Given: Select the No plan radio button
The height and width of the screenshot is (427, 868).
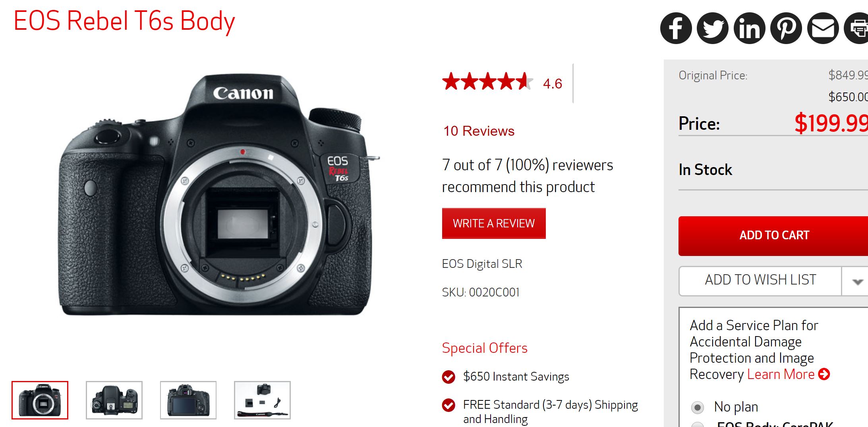Looking at the screenshot, I should click(697, 407).
